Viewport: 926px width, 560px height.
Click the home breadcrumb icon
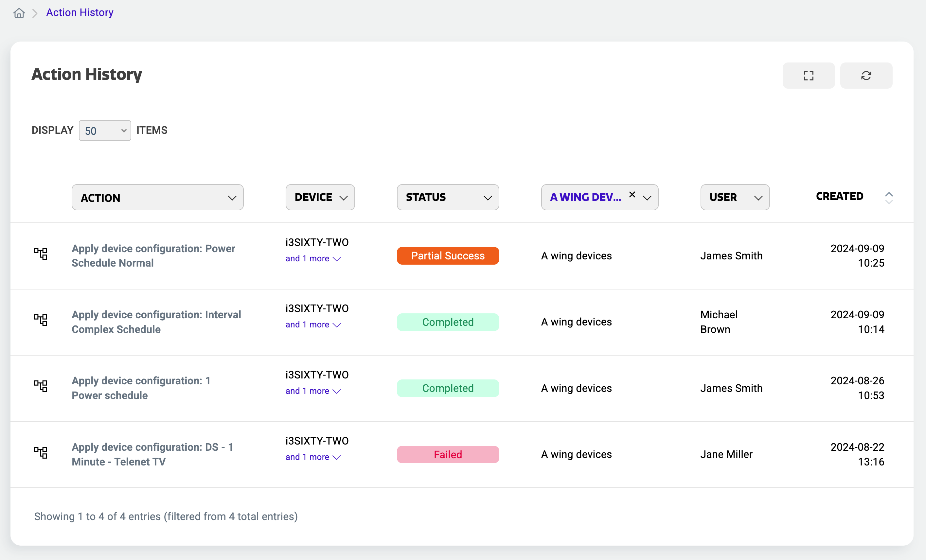coord(19,13)
